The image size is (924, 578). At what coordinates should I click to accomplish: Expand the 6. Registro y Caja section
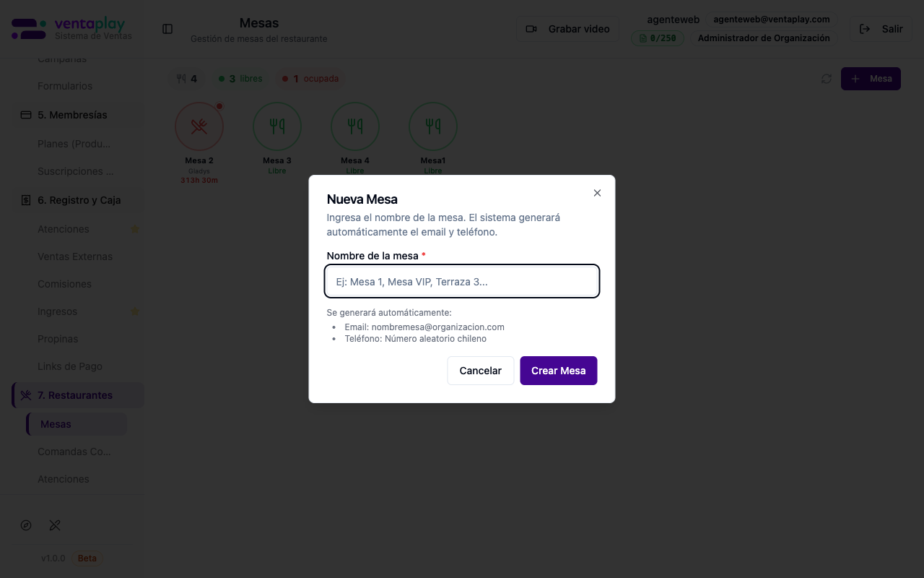[79, 200]
